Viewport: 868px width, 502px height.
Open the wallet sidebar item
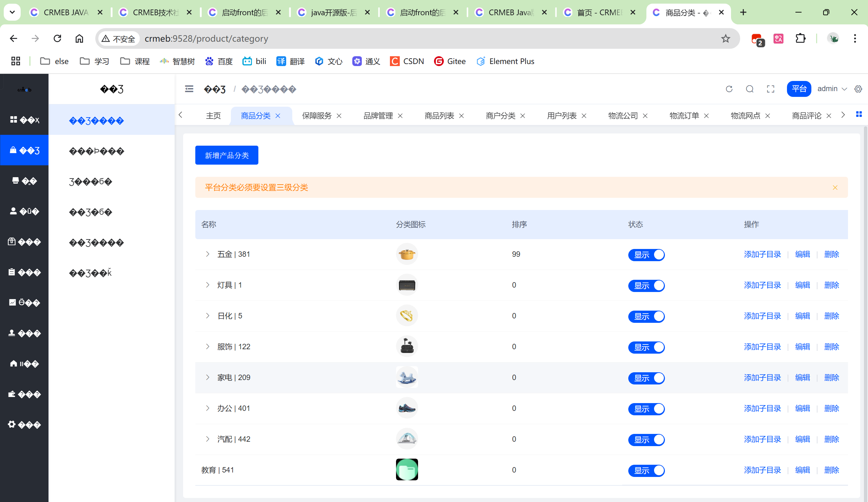24,394
